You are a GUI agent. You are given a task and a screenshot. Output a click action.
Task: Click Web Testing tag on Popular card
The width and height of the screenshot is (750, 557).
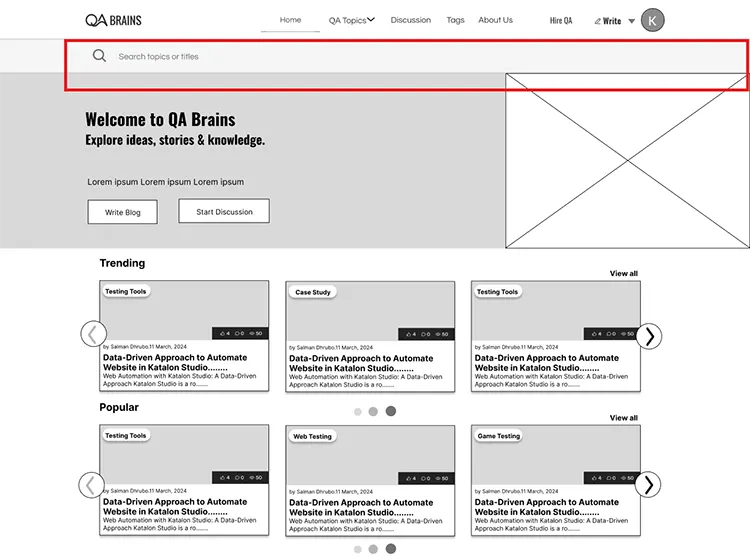tap(312, 437)
